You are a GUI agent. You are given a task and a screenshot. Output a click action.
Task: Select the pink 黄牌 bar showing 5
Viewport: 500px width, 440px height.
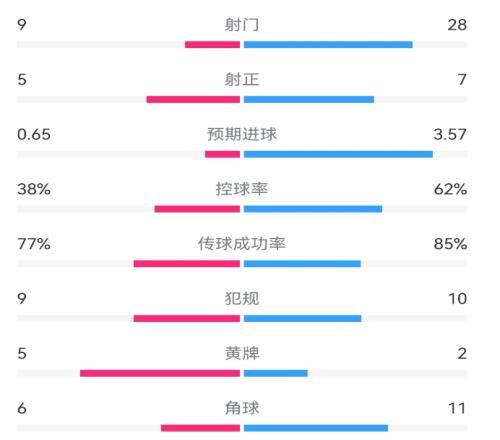click(x=160, y=373)
